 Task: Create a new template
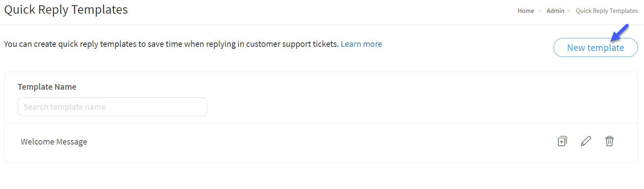coord(596,48)
